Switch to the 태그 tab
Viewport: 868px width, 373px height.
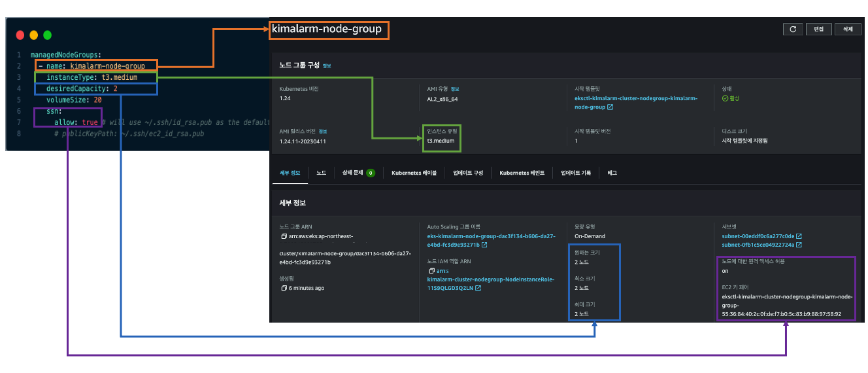612,173
